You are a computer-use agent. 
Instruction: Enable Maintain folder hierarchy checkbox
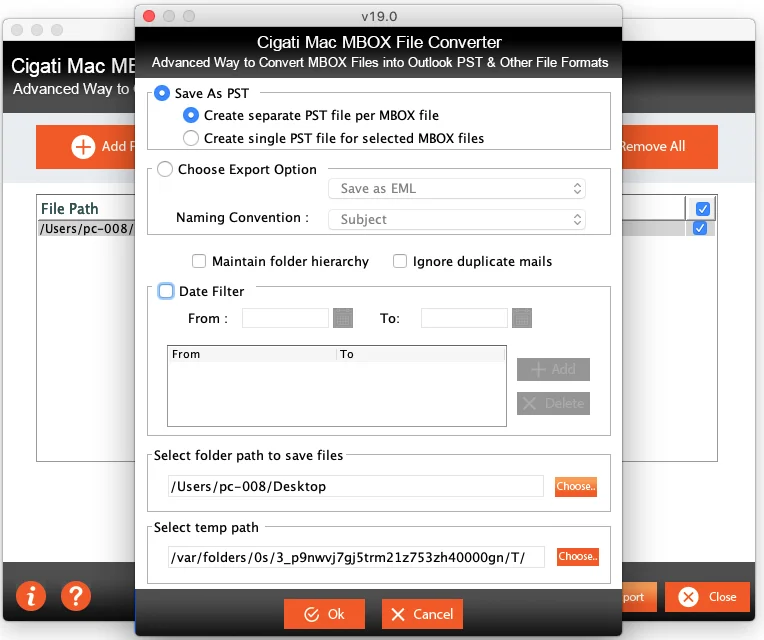[199, 261]
